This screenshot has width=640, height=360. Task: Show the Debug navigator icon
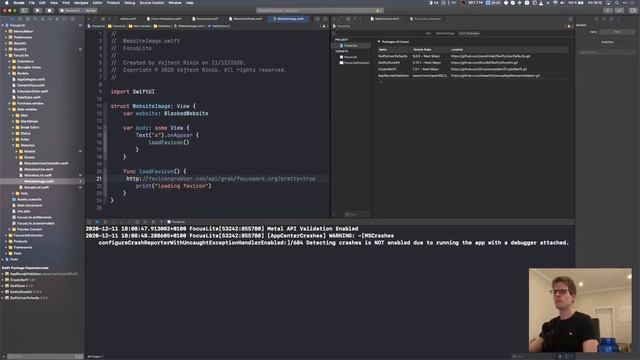pyautogui.click(x=58, y=19)
